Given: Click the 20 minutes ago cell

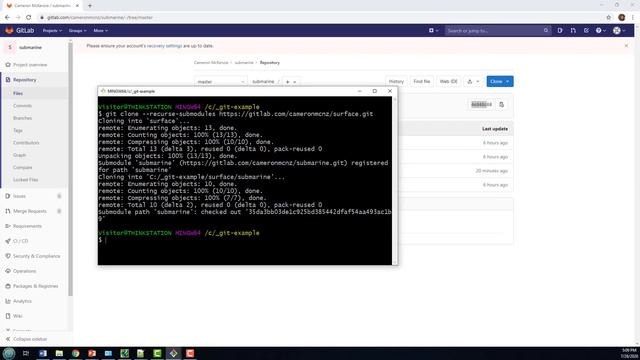Looking at the screenshot, I should (491, 171).
